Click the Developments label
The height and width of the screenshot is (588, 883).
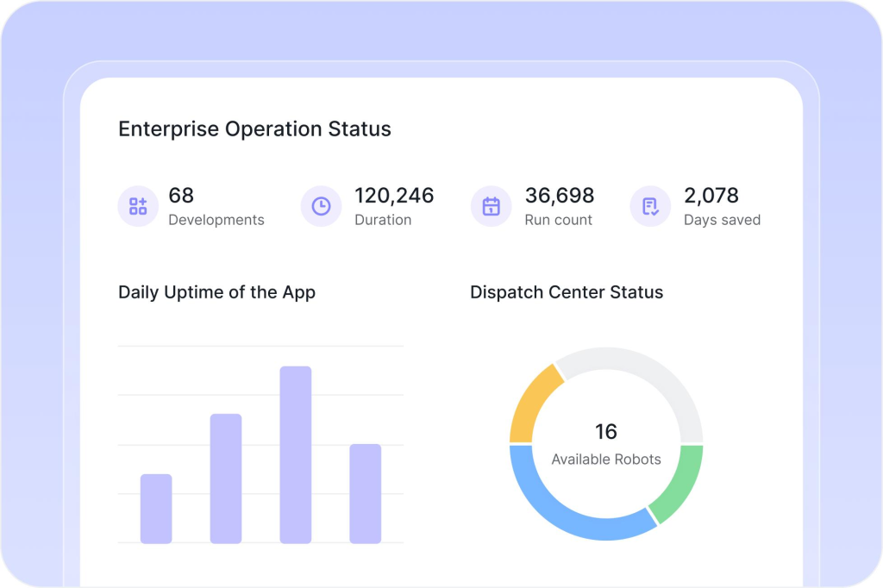(x=216, y=220)
